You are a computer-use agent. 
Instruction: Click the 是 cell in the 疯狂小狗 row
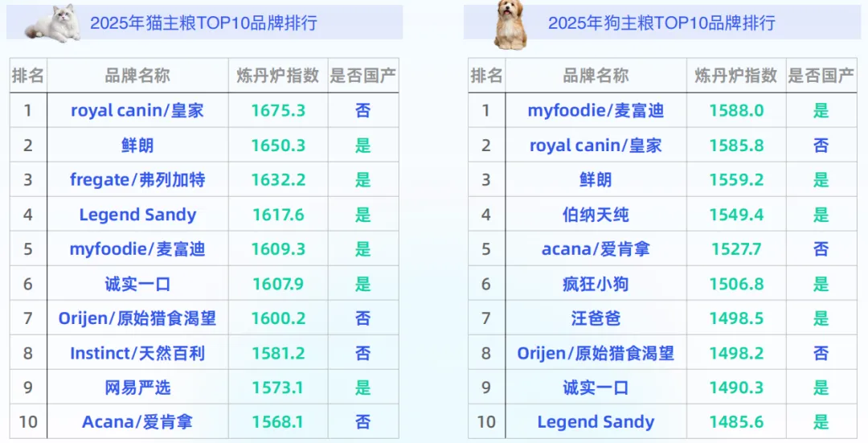[x=821, y=284]
